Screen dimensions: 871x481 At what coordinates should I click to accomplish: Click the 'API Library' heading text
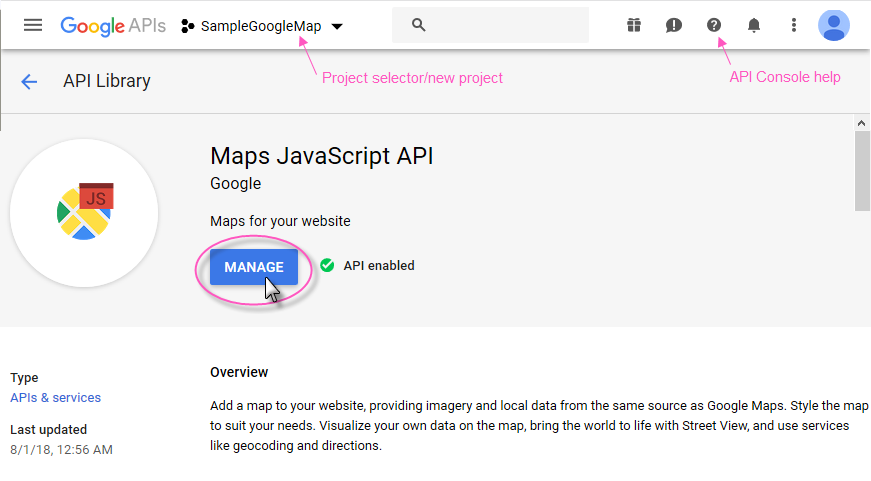tap(107, 81)
